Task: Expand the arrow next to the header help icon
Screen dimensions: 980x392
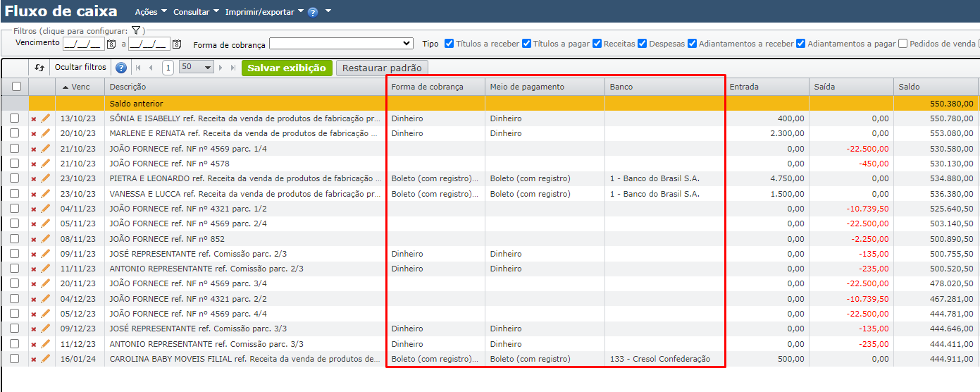Action: tap(328, 12)
